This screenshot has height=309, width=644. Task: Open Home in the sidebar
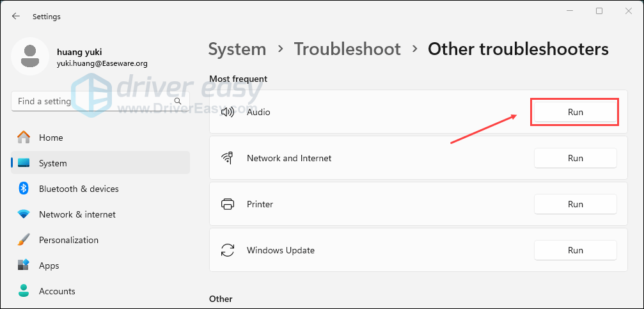tap(51, 138)
